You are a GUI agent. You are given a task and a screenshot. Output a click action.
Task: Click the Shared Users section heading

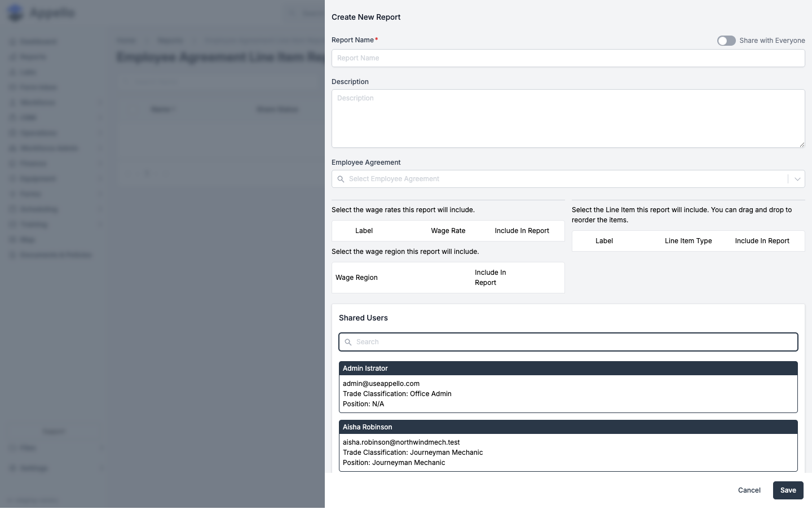363,318
